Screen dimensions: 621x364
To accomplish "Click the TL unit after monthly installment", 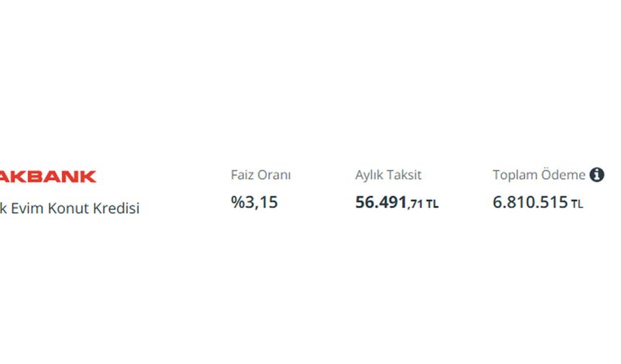I will pos(432,204).
